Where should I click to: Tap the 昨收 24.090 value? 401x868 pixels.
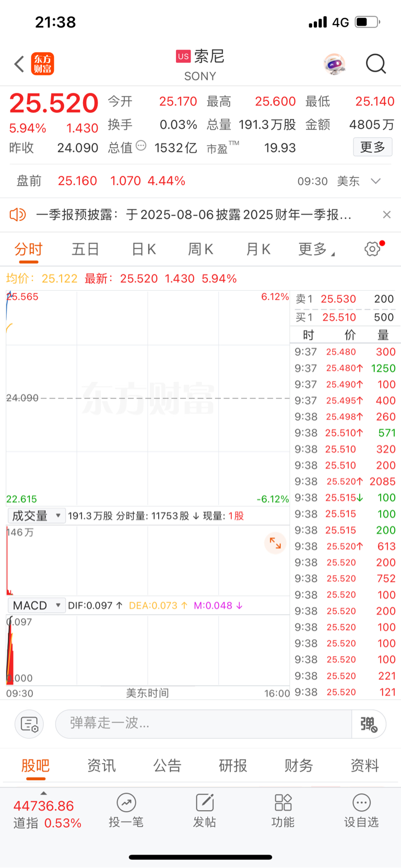click(78, 148)
